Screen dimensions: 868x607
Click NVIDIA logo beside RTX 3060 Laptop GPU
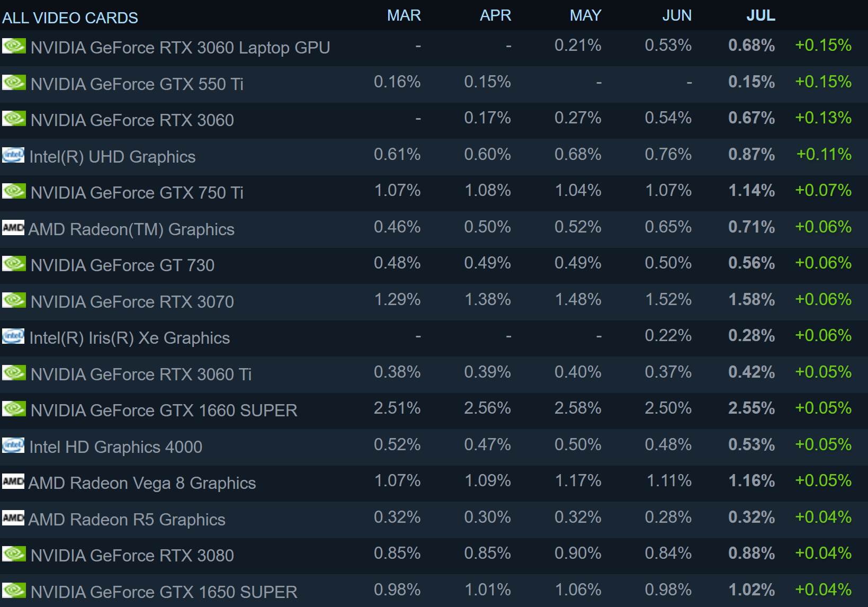(x=14, y=46)
